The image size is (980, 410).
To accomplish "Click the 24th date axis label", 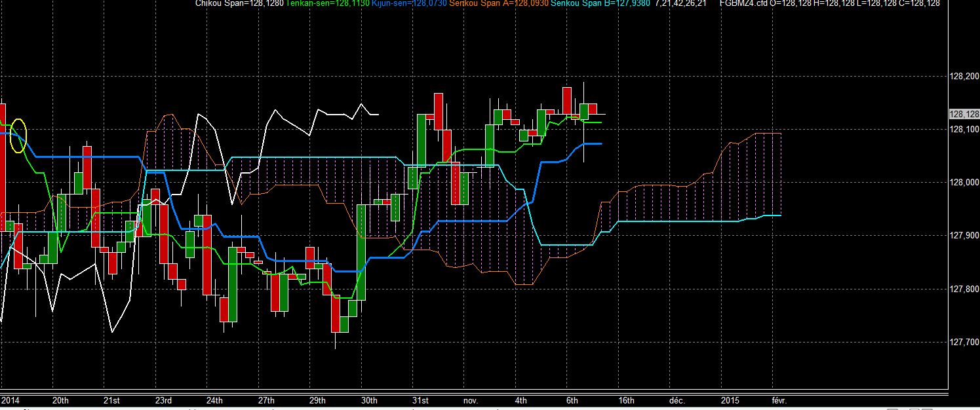I will pyautogui.click(x=214, y=400).
